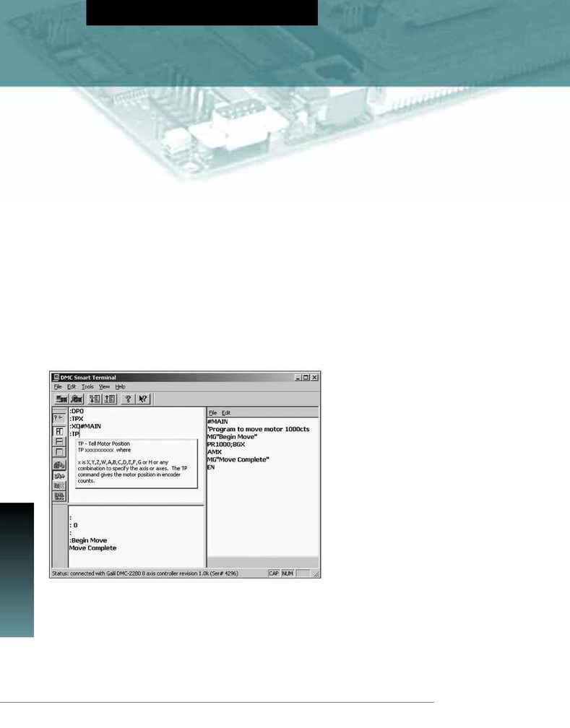
Task: Click the '#MAIN' label in the editor
Action: (217, 422)
